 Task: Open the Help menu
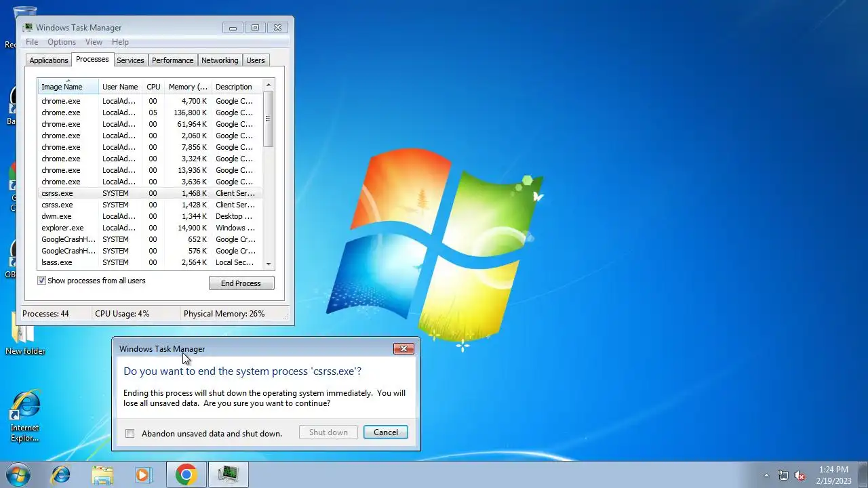pos(120,42)
